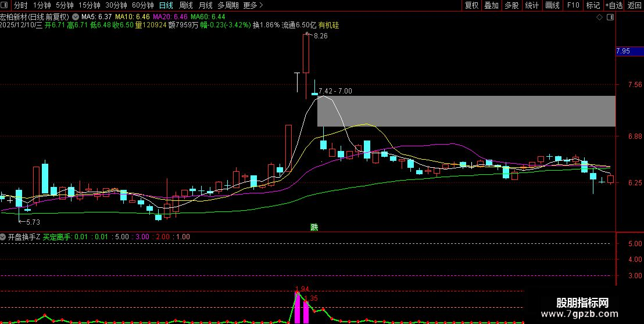Click the 1.35 indicator value label
This screenshot has height=324, width=644.
pos(311,298)
